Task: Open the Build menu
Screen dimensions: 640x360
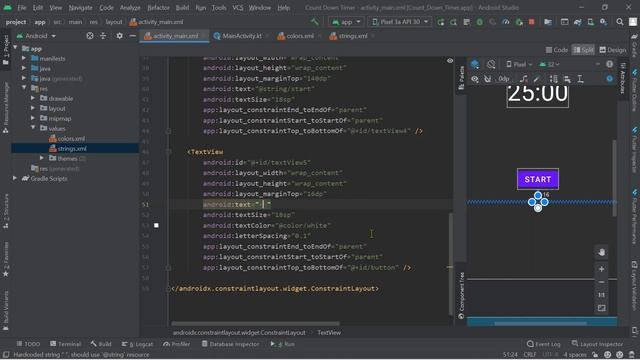Action: click(182, 7)
